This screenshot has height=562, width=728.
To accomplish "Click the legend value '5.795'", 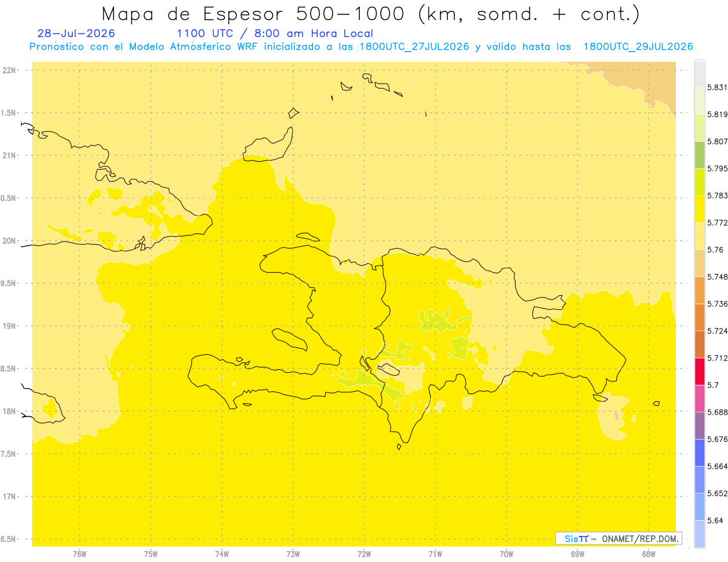I will click(718, 169).
